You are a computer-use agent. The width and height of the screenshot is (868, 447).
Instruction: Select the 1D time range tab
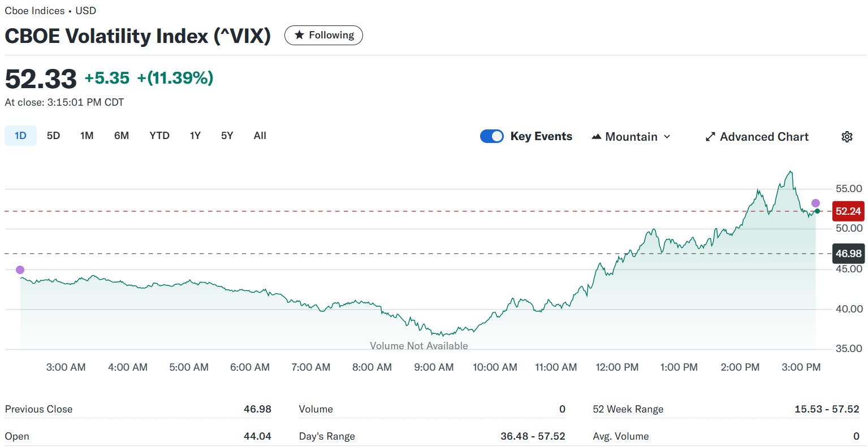tap(20, 136)
